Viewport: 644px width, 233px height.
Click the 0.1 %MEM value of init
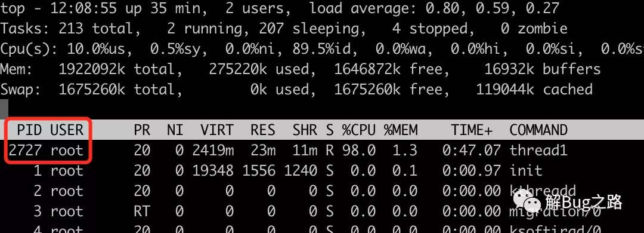(x=405, y=170)
